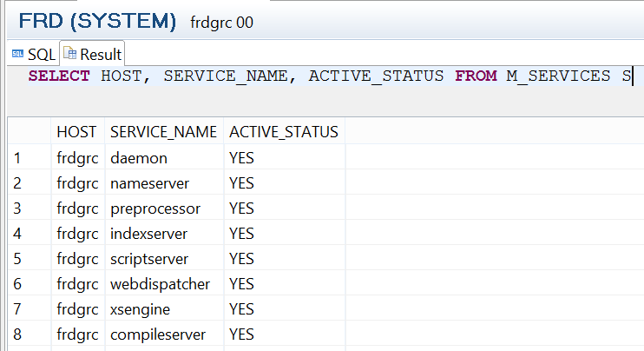Select the SERVICE_NAME column header
The width and height of the screenshot is (644, 351).
(163, 132)
